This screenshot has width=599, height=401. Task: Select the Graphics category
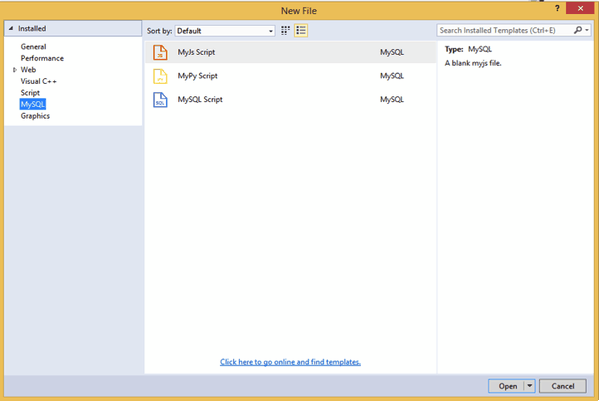[x=35, y=116]
